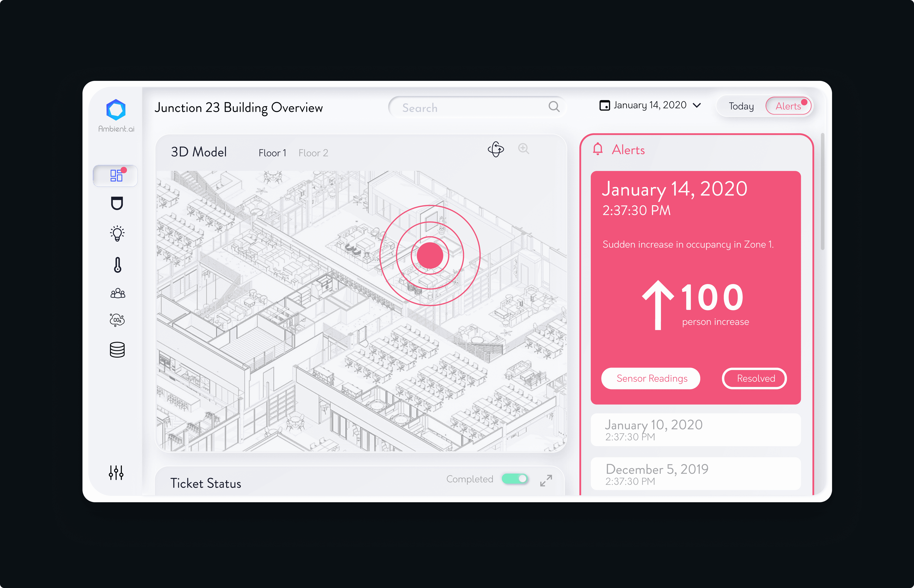Click the zoom-in magnifier on 3D model

[x=523, y=149]
